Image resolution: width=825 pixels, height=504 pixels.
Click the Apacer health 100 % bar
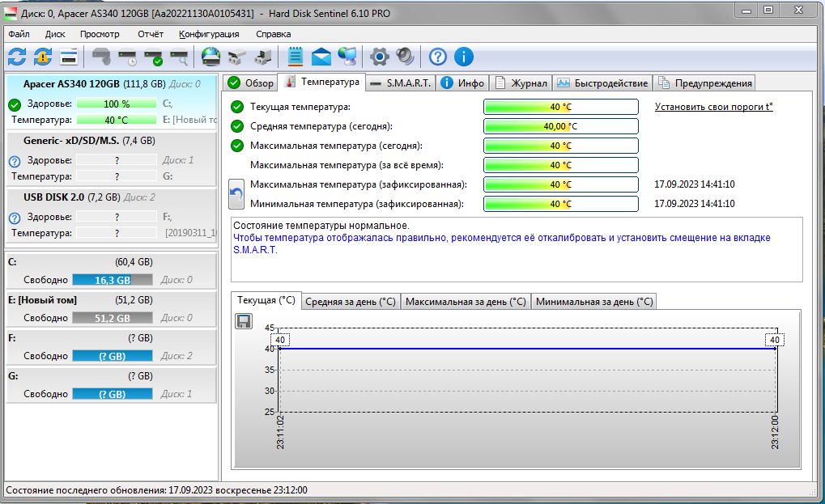(x=117, y=104)
